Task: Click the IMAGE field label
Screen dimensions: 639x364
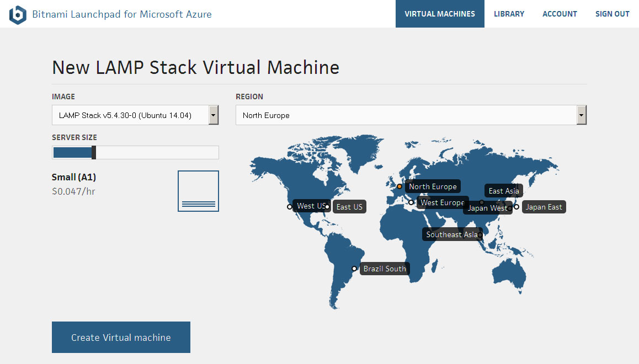Action: [x=63, y=97]
